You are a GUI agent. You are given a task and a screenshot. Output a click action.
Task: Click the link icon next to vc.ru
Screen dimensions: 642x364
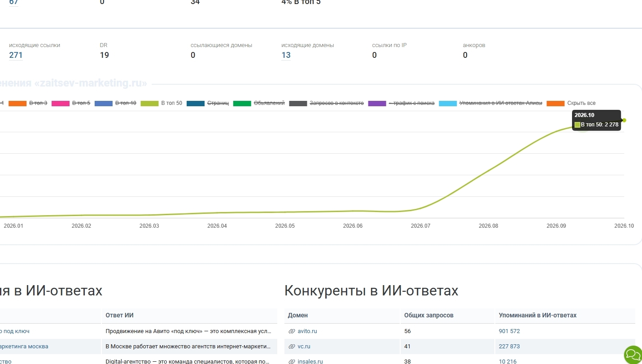point(292,347)
